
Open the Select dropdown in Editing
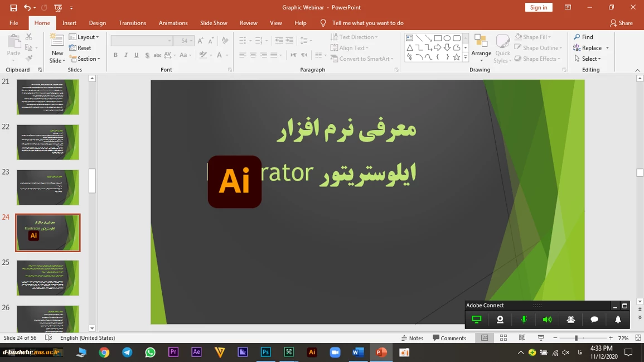(587, 59)
